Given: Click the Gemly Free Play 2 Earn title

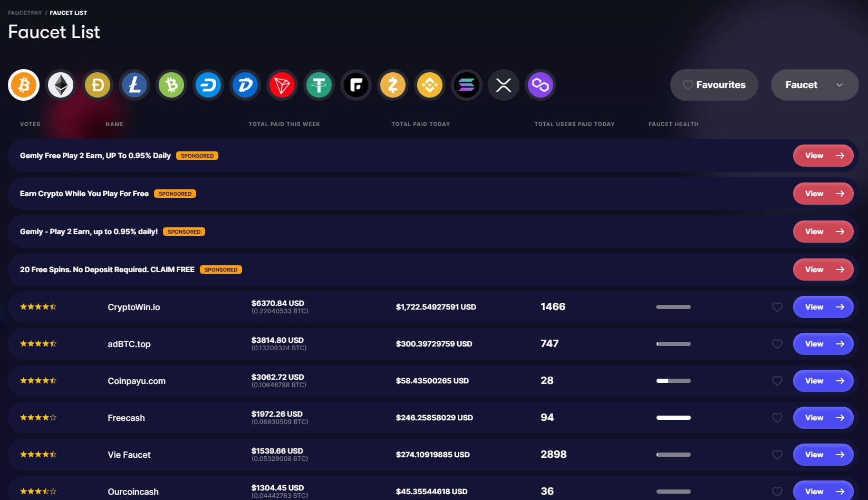Looking at the screenshot, I should (x=95, y=156).
